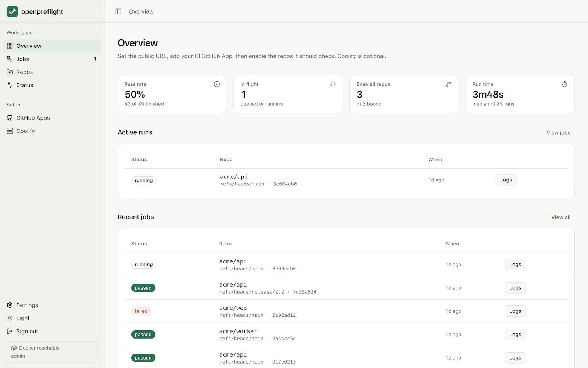
Task: Click the Jobs count badge 1
Action: point(95,59)
